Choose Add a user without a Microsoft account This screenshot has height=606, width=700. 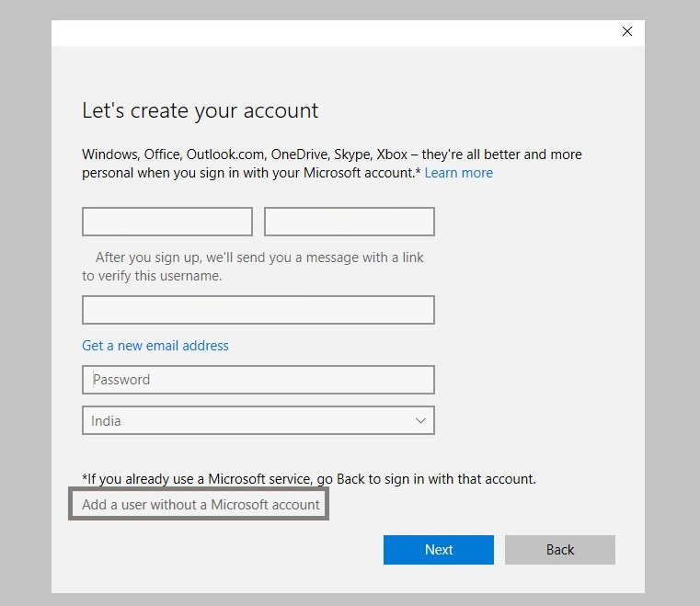[201, 504]
